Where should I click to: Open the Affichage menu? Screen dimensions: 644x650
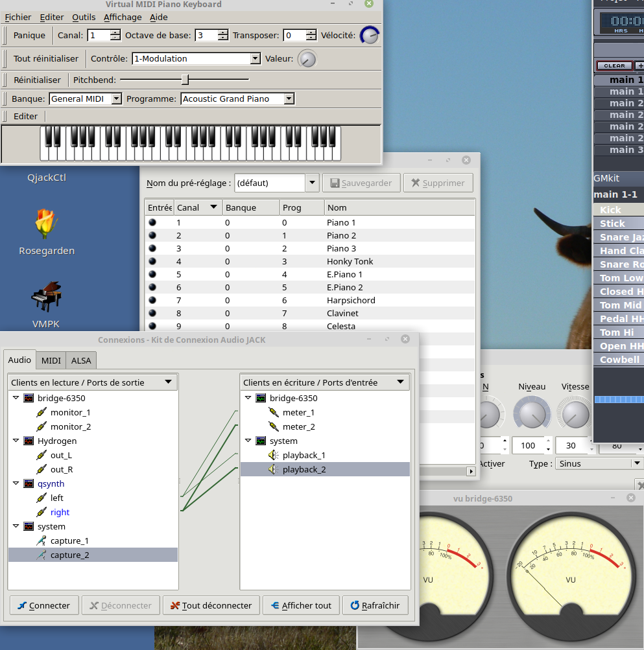pyautogui.click(x=123, y=17)
